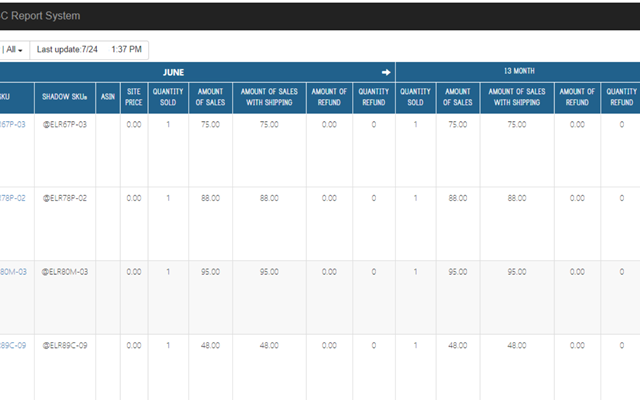
Task: Sort by 13 Month QUANTITY SOLD header
Action: (x=416, y=97)
